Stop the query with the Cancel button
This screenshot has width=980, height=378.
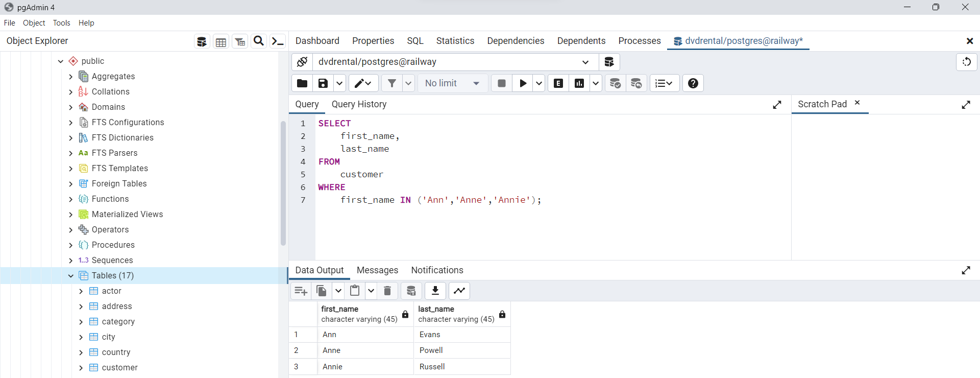click(502, 83)
